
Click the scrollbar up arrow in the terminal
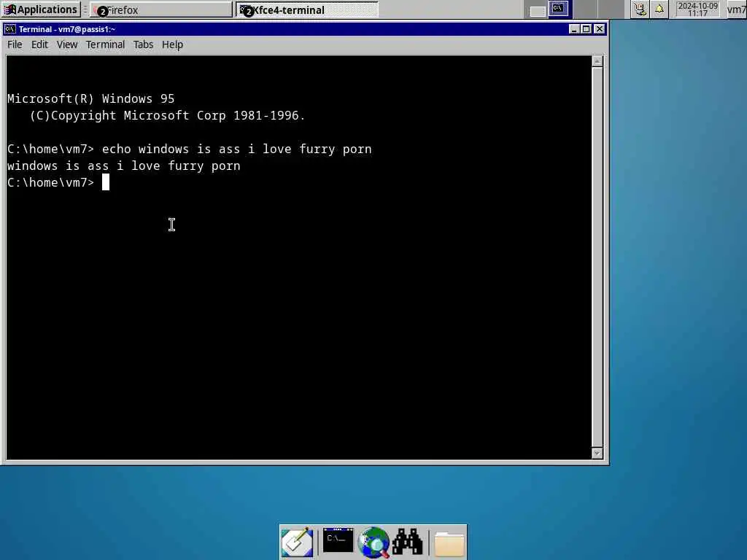click(x=597, y=61)
